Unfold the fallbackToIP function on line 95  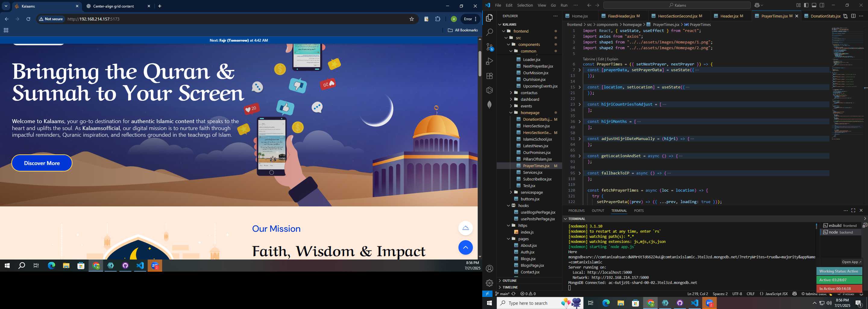tap(580, 174)
